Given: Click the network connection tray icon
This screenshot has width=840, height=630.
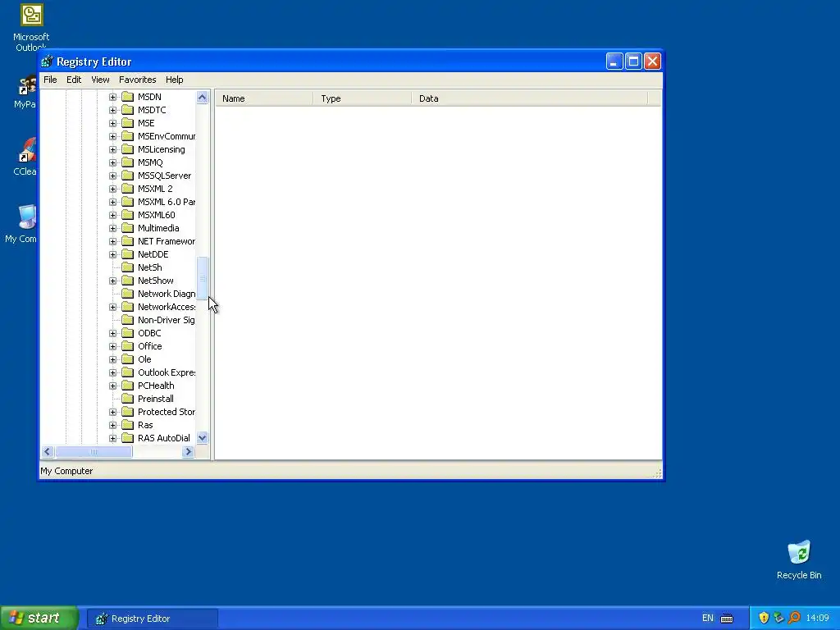Looking at the screenshot, I should [778, 618].
